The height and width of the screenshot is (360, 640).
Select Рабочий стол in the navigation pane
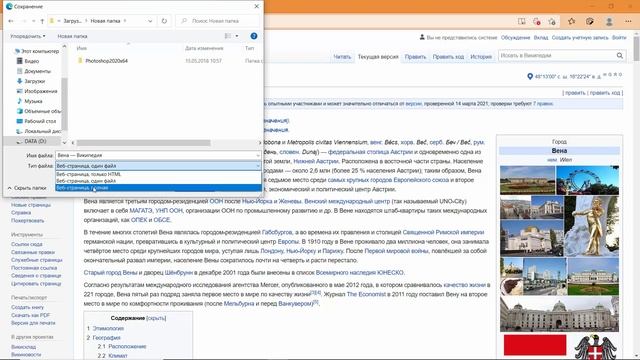[x=40, y=121]
